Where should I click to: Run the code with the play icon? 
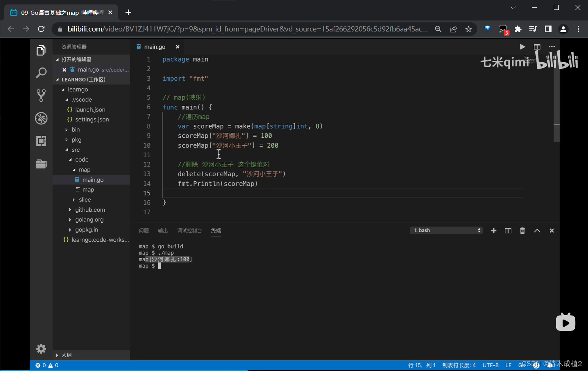point(522,47)
